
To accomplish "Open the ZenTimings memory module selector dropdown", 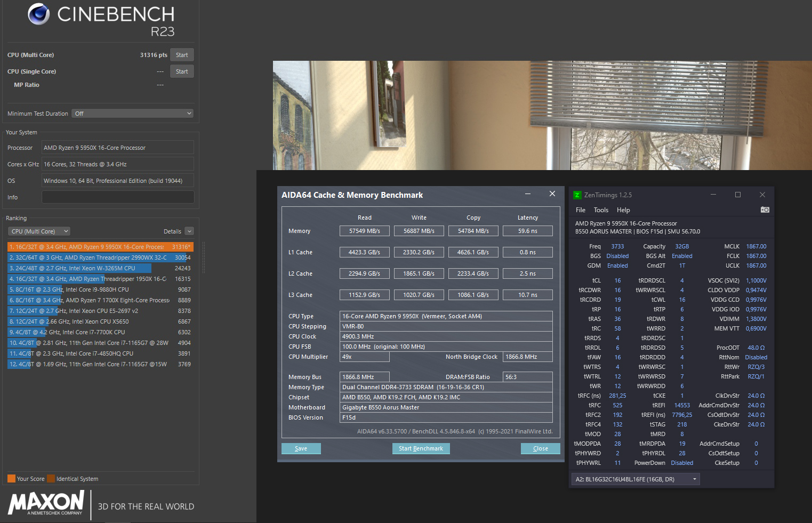I will pyautogui.click(x=636, y=479).
